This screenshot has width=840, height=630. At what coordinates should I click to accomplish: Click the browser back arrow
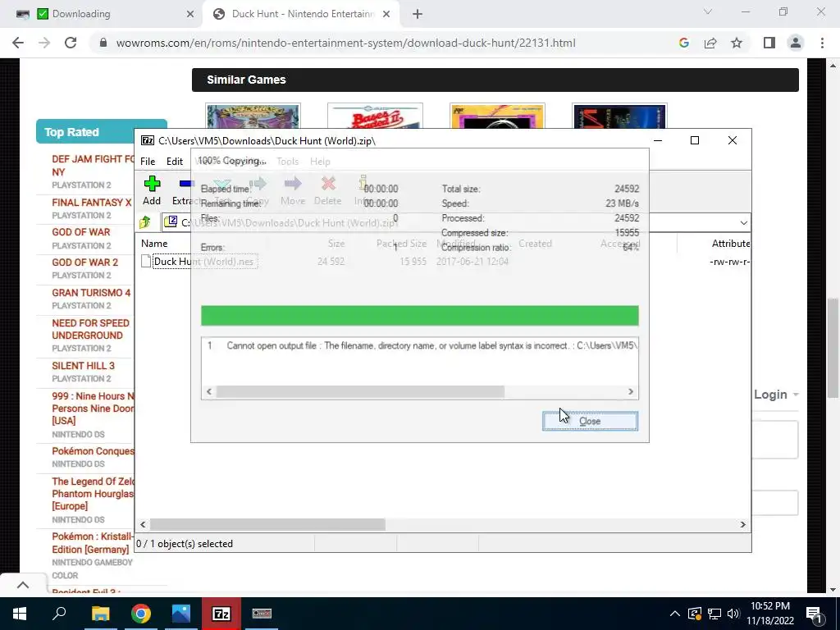pos(18,43)
